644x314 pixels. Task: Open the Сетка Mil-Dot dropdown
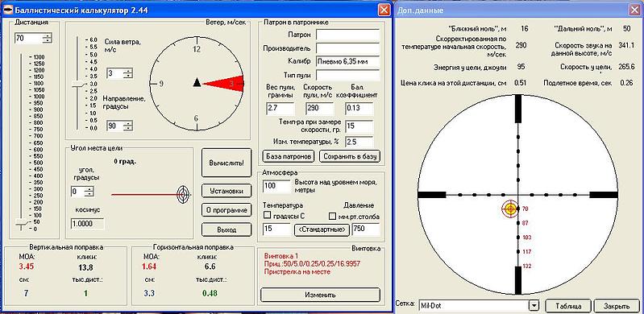coord(534,305)
